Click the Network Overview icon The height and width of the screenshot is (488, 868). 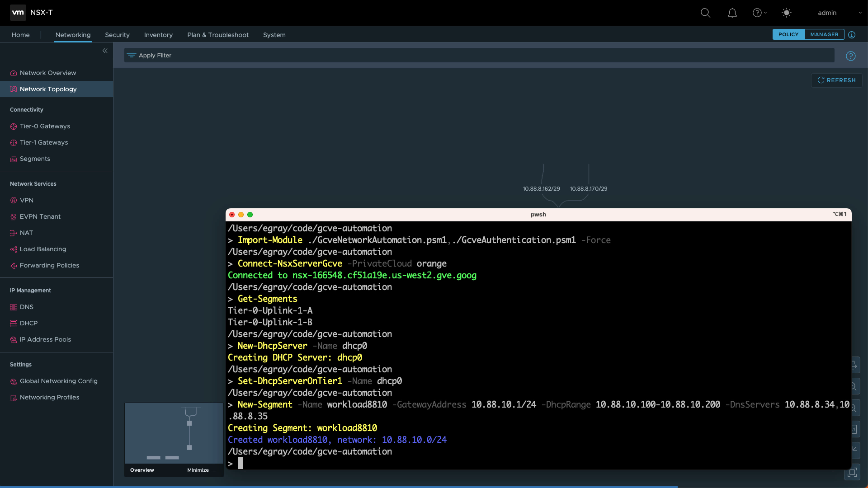pos(14,73)
